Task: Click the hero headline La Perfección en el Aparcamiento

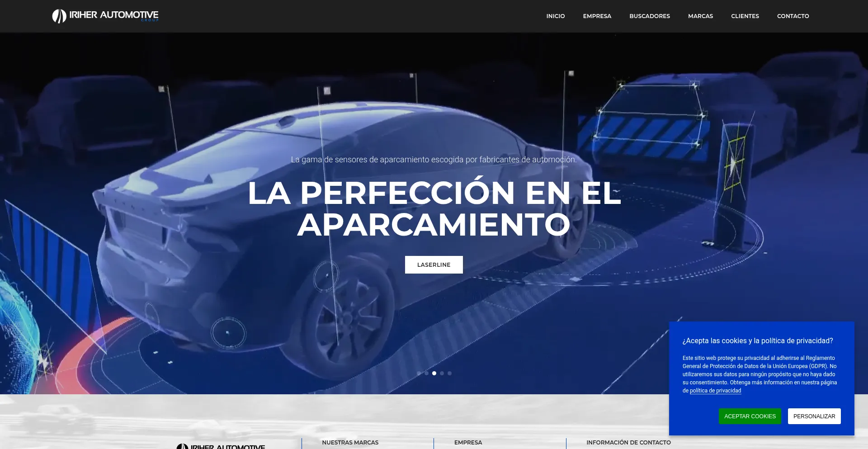Action: 434,208
